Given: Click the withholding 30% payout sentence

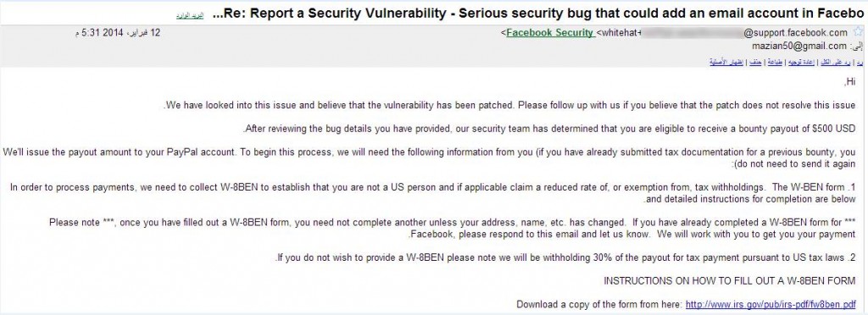Looking at the screenshot, I should 565,257.
